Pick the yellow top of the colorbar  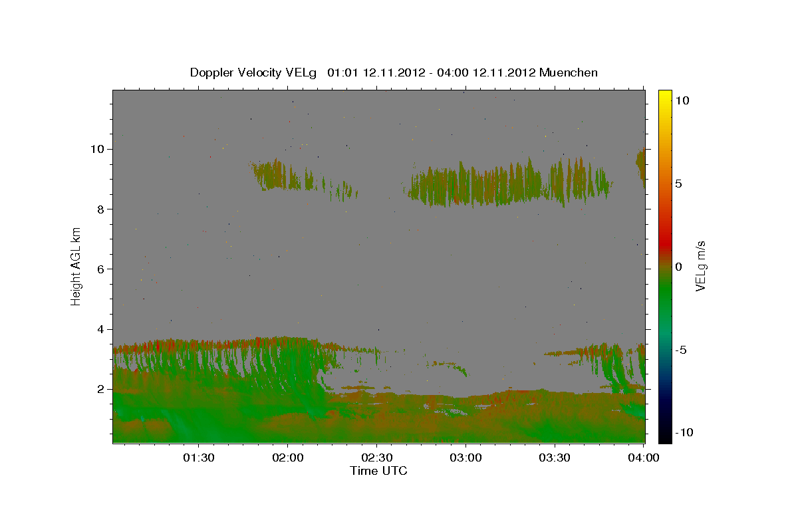pos(665,96)
